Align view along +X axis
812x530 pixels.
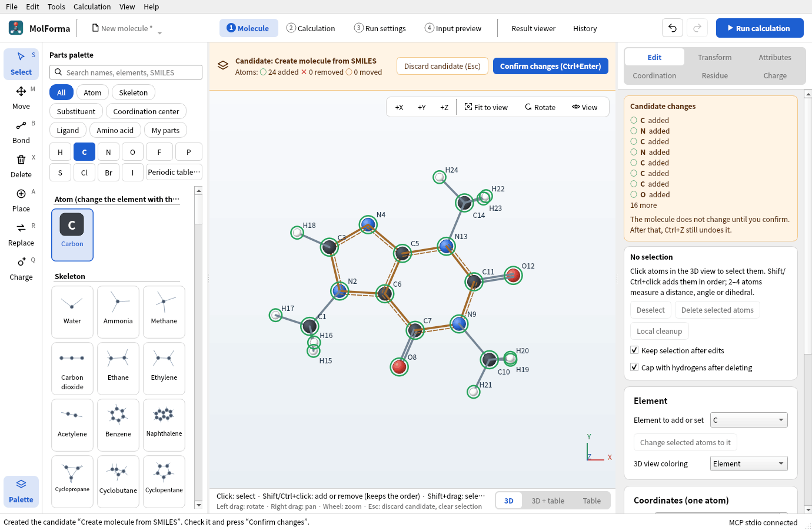click(x=399, y=107)
